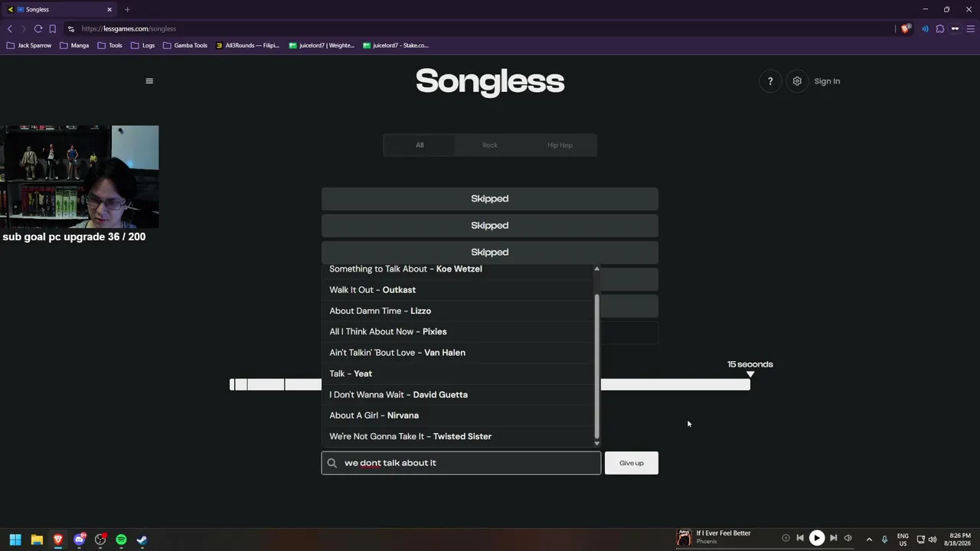Click the taskbar player volume icon

pos(848,538)
